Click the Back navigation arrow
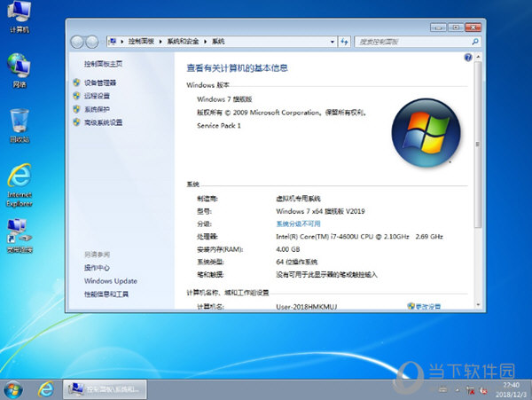 tap(77, 42)
